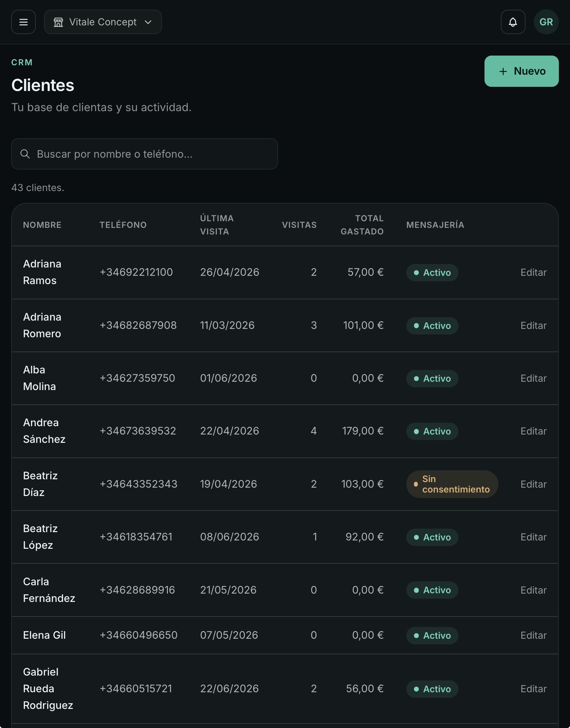This screenshot has height=728, width=570.
Task: Open the notifications bell
Action: pyautogui.click(x=513, y=22)
